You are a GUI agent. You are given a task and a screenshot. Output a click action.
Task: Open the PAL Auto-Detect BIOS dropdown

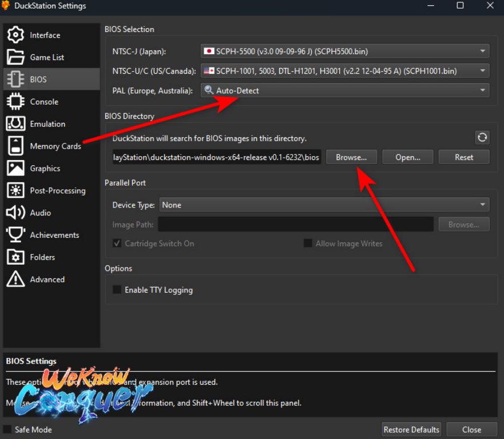pos(345,90)
